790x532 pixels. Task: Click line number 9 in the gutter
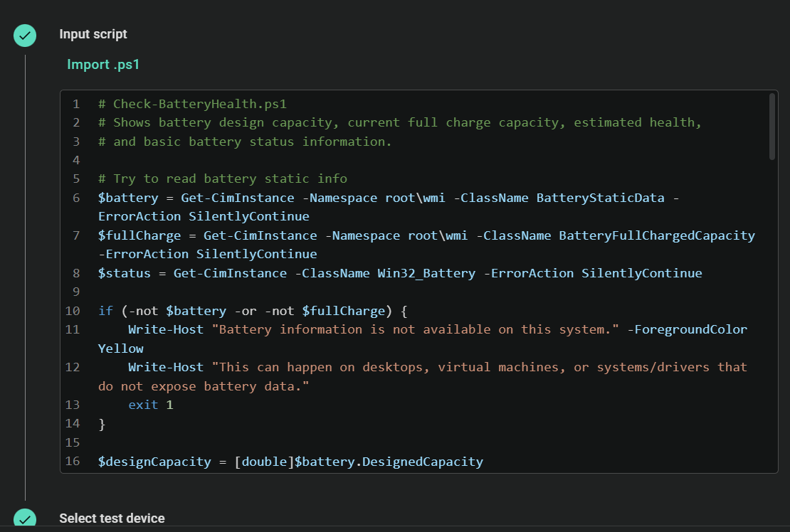tap(76, 292)
